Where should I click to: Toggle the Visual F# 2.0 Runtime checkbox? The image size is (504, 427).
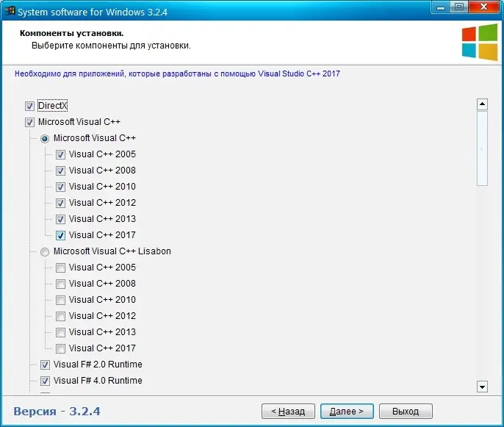(45, 365)
